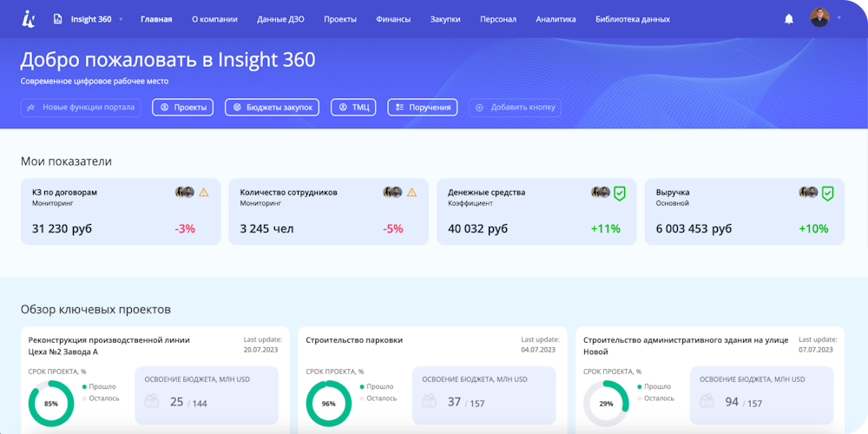Expand the Insight 360 workspace dropdown arrow

[x=121, y=19]
